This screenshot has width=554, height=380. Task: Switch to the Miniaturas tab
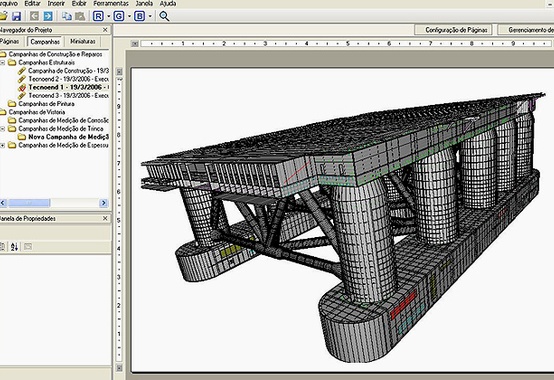(83, 41)
